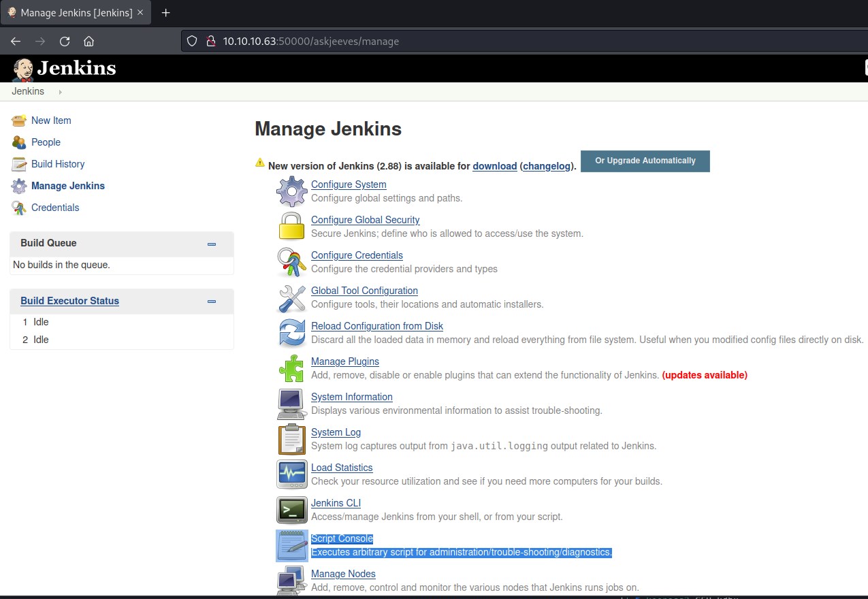
Task: Click the Jenkins CLI terminal icon
Action: coord(292,510)
